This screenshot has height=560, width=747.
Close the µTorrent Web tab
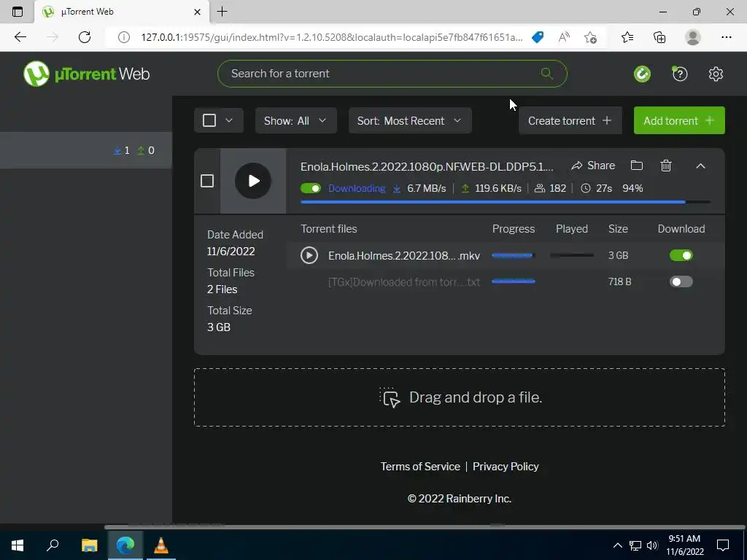pos(197,12)
